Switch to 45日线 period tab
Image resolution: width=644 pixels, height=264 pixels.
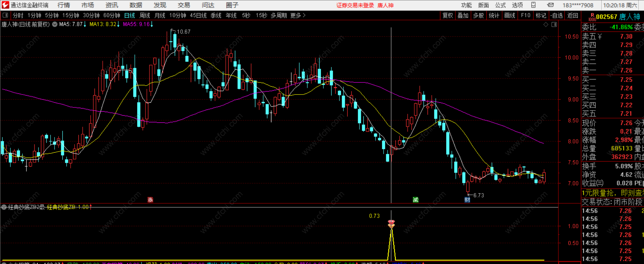(198, 15)
